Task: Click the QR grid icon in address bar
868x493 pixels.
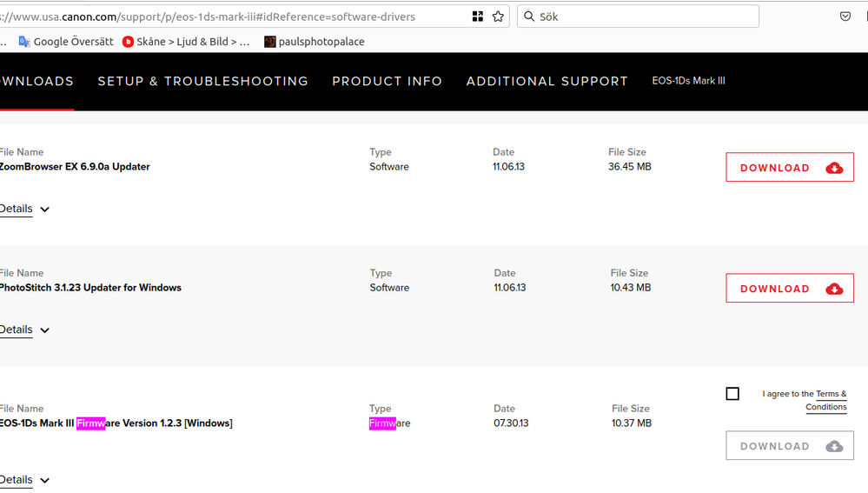Action: [478, 17]
